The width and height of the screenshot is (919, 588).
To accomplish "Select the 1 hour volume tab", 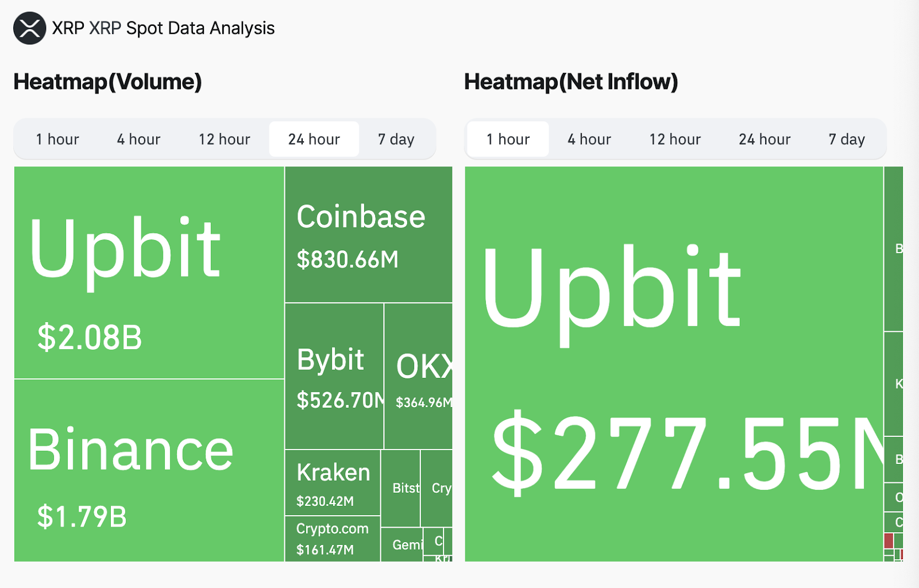I will pos(57,140).
